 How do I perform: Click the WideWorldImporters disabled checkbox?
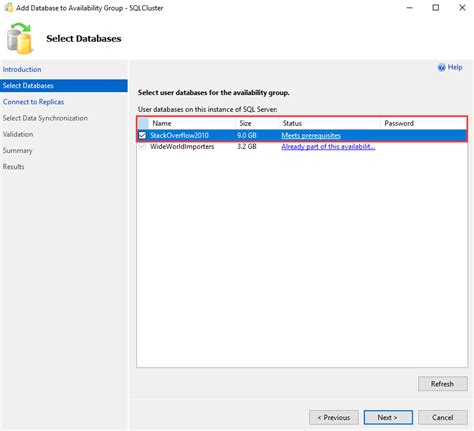142,147
